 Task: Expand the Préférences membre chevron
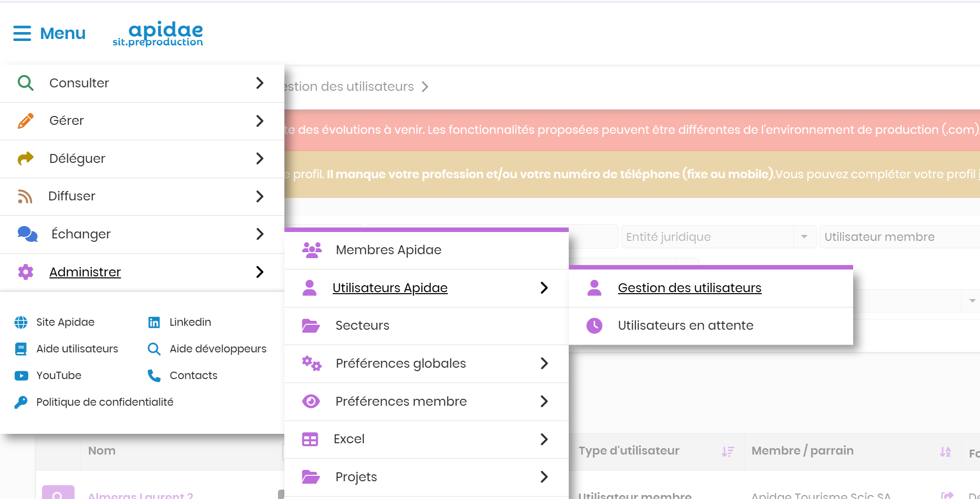[545, 401]
